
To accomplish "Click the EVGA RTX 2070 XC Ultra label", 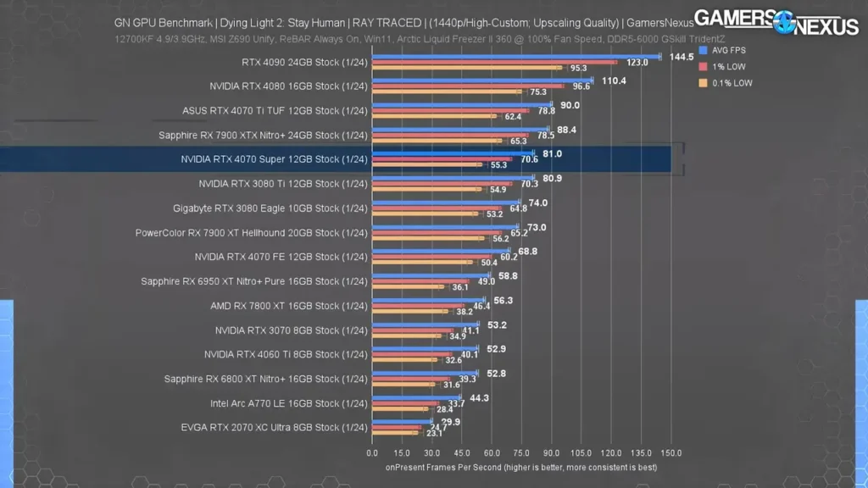I will (274, 427).
